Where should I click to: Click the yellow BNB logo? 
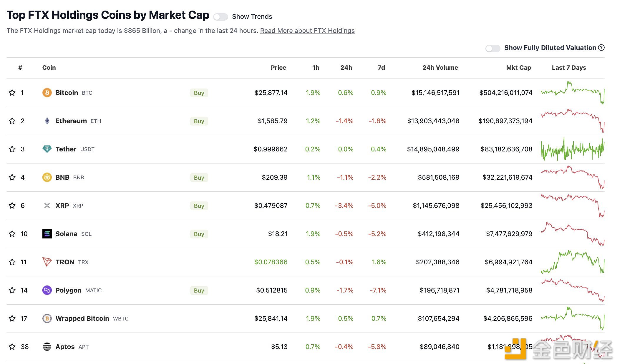pos(47,177)
